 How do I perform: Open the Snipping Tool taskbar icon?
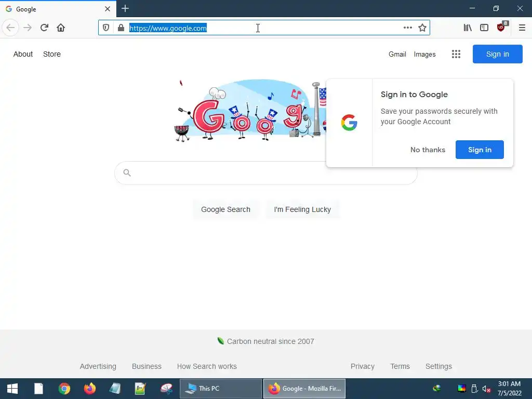click(x=166, y=389)
